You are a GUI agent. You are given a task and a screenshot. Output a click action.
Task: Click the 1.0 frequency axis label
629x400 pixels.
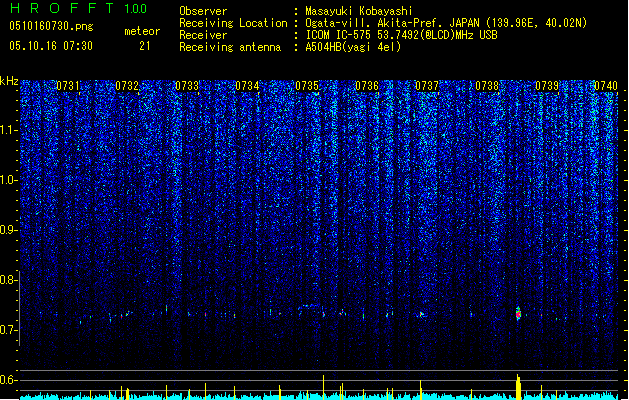8,180
